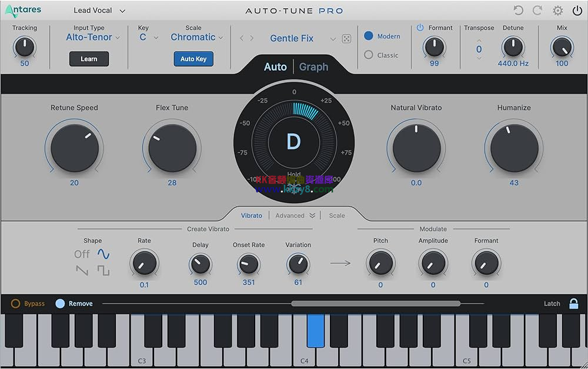The height and width of the screenshot is (369, 588).
Task: Click the power icon in top right corner
Action: 577,10
